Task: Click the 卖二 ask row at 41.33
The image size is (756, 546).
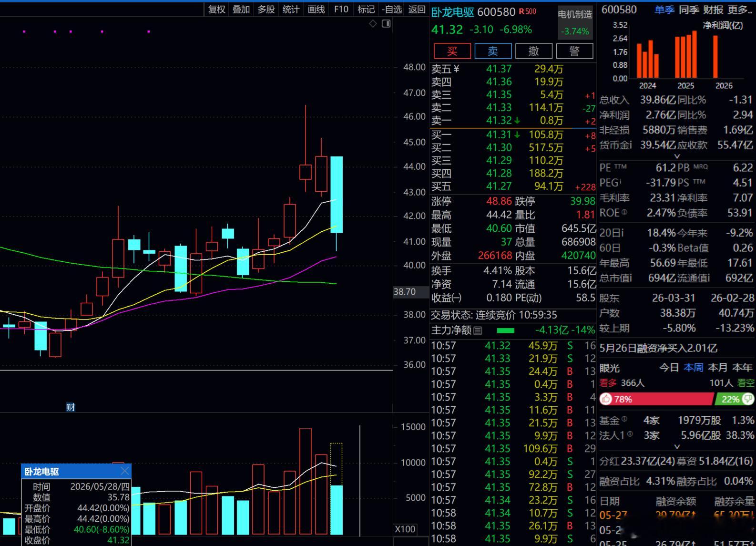Action: 513,108
